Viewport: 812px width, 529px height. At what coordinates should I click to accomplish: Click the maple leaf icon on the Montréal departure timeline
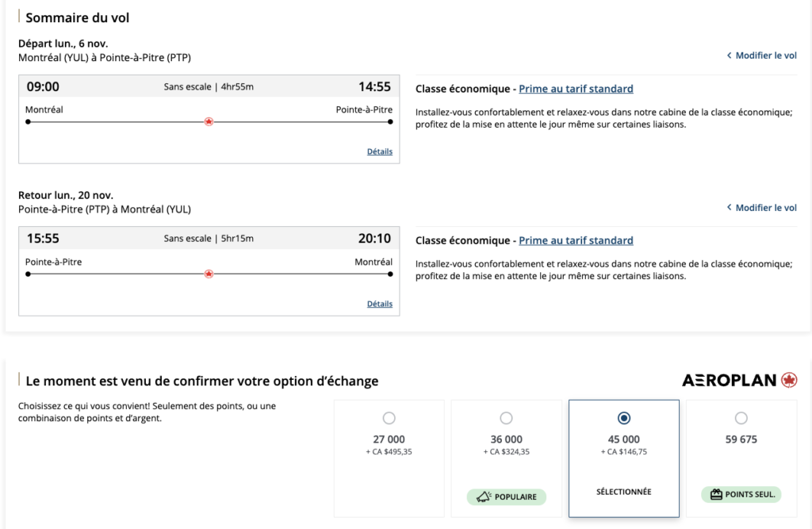point(209,122)
